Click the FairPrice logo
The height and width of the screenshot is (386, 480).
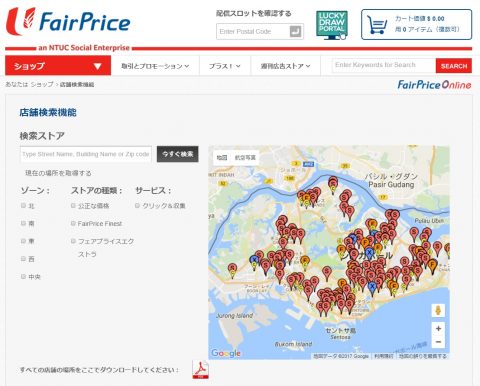click(68, 22)
